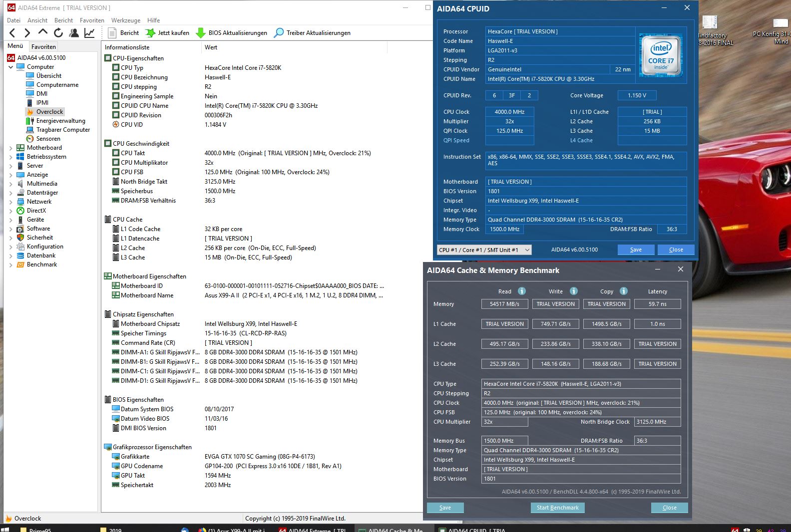Open the Hilfe menu
Screen dimensions: 791x532
click(x=153, y=20)
